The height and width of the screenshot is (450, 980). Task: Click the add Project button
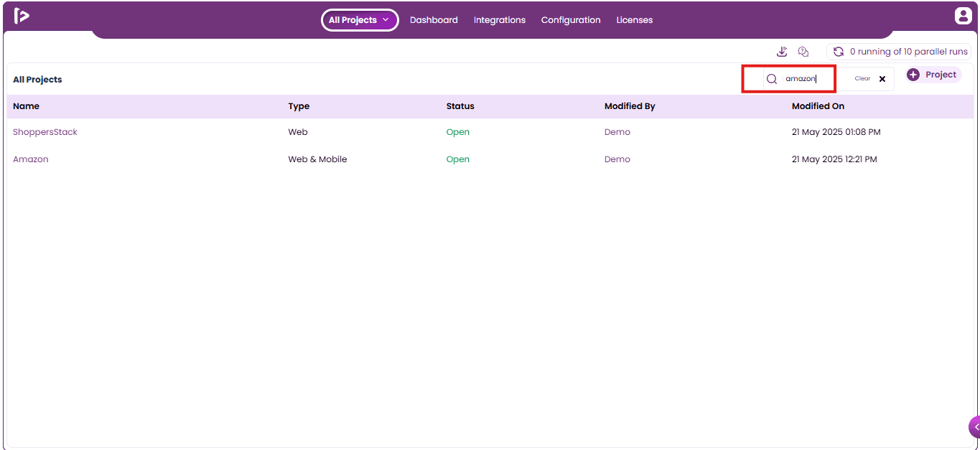coord(933,75)
